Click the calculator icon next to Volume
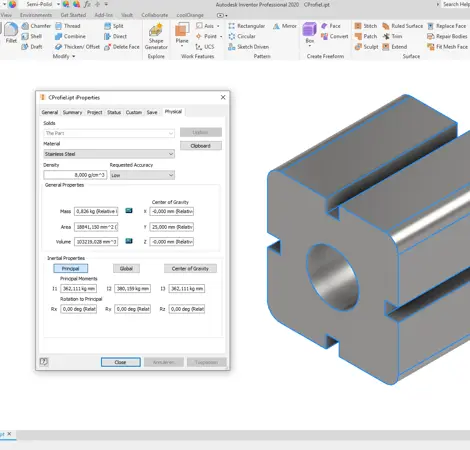 129,241
